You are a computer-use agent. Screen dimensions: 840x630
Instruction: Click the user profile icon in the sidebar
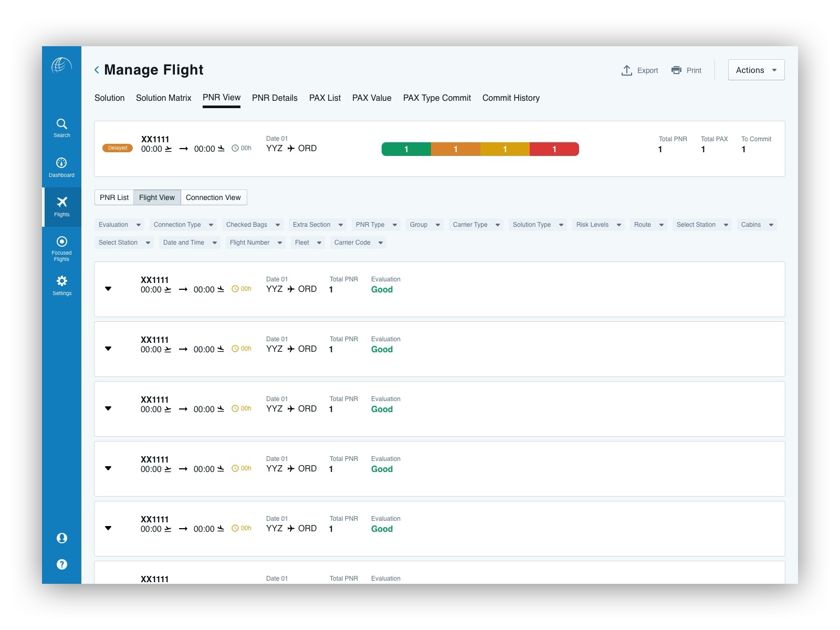click(61, 538)
